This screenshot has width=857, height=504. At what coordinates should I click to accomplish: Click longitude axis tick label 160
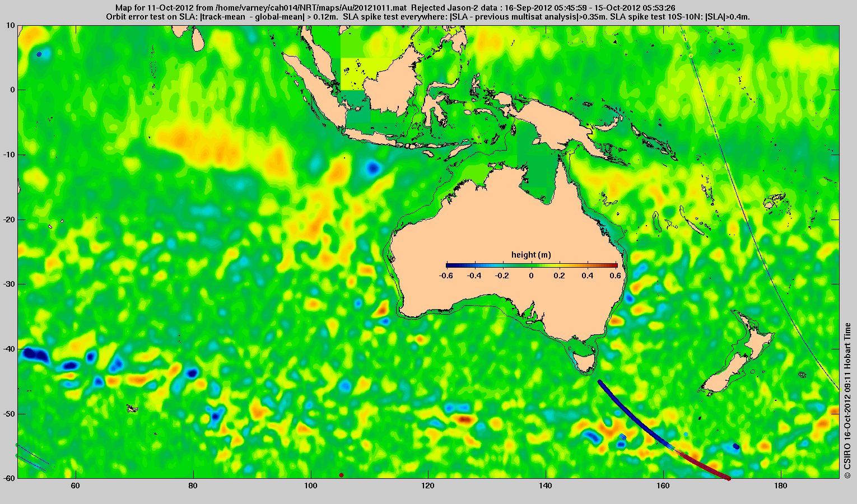[x=663, y=486]
